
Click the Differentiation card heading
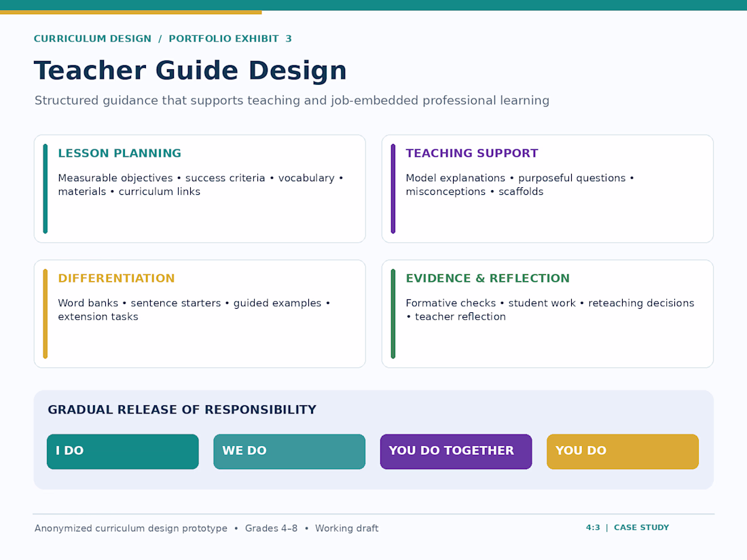click(116, 278)
